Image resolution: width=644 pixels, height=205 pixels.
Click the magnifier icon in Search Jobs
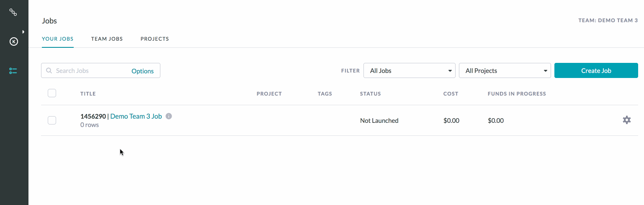(49, 71)
